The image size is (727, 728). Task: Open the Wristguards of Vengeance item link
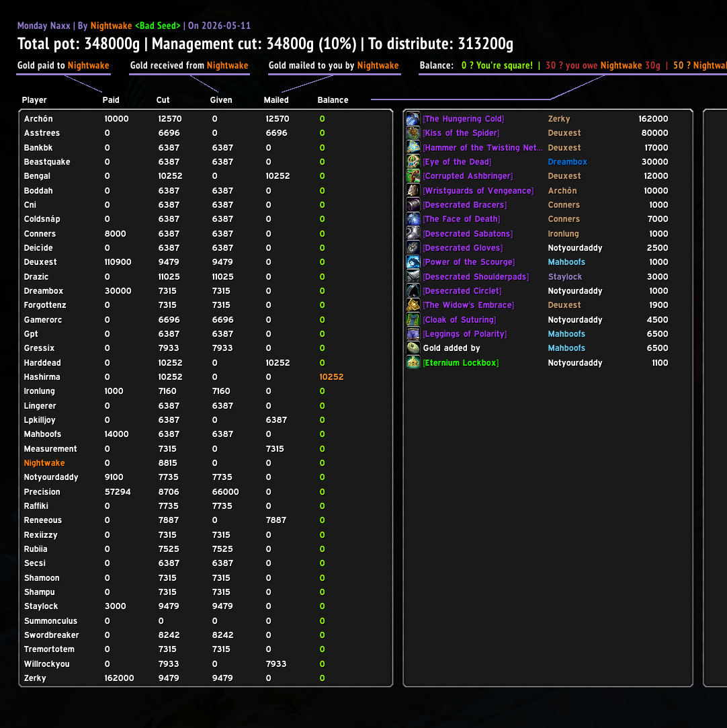478,190
